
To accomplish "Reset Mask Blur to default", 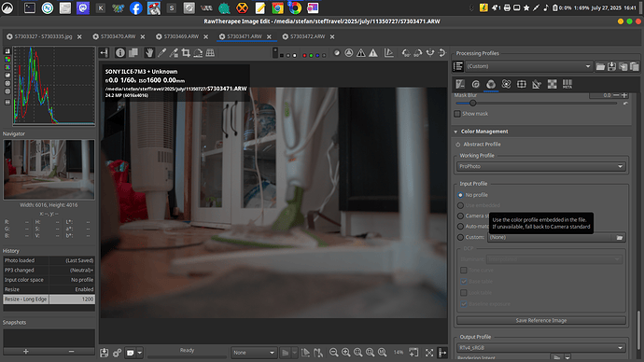I will (x=625, y=104).
